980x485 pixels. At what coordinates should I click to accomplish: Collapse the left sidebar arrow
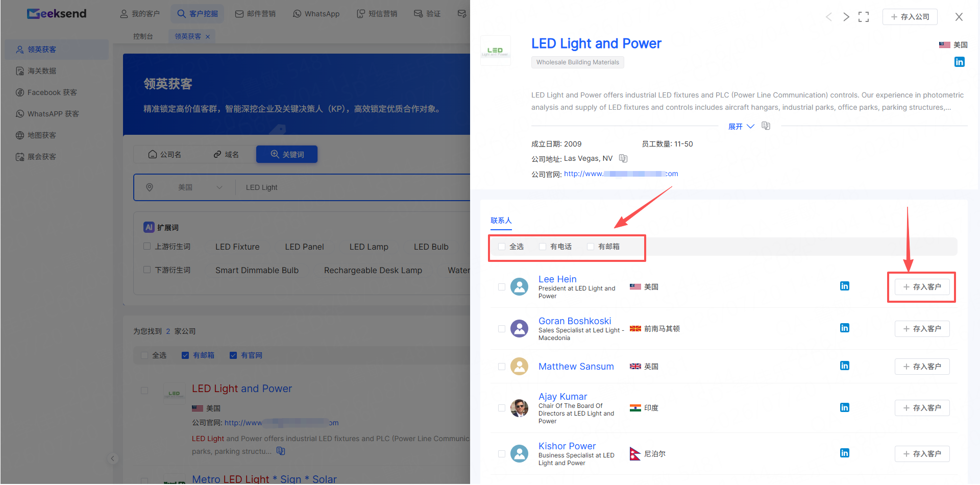pyautogui.click(x=113, y=458)
